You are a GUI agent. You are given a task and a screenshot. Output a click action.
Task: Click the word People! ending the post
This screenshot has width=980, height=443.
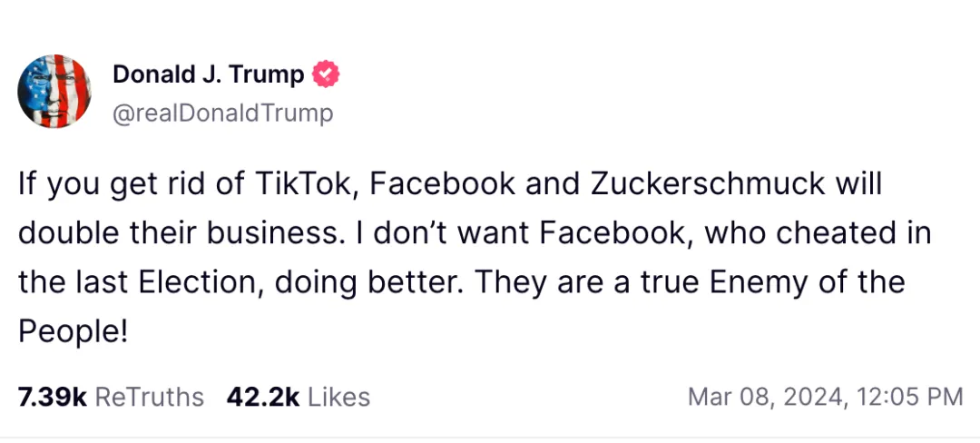pyautogui.click(x=73, y=330)
